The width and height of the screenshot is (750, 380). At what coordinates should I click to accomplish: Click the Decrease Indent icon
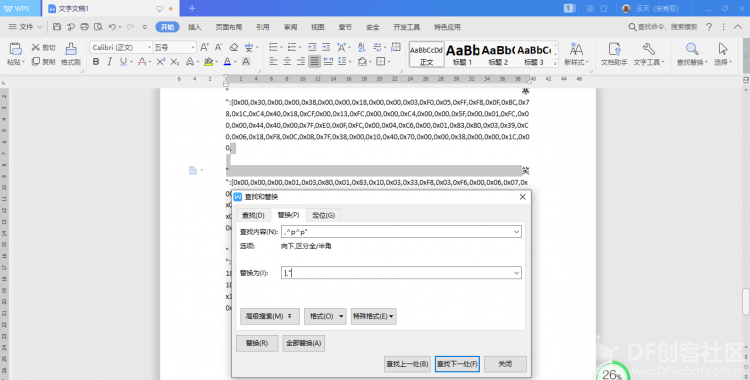312,47
